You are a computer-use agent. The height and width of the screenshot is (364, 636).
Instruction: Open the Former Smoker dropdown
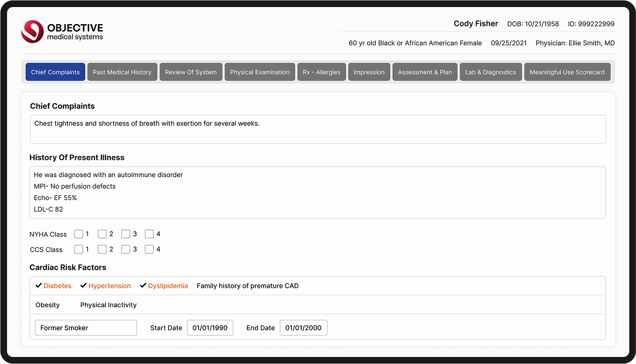pyautogui.click(x=86, y=328)
